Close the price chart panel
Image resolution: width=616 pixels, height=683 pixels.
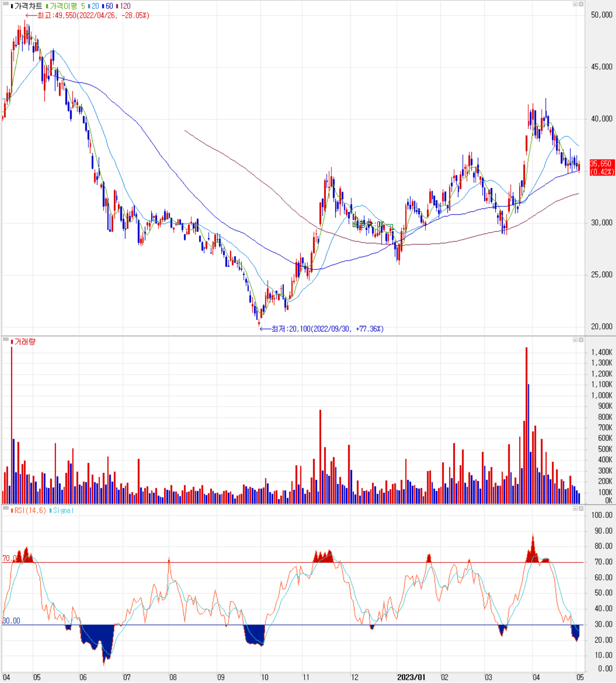tap(581, 4)
